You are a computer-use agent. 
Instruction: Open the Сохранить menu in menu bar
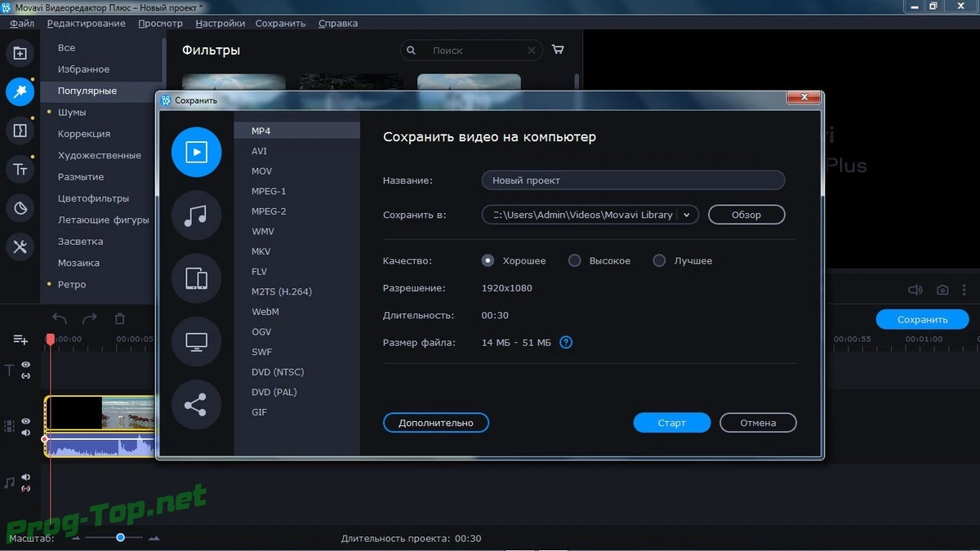(280, 23)
